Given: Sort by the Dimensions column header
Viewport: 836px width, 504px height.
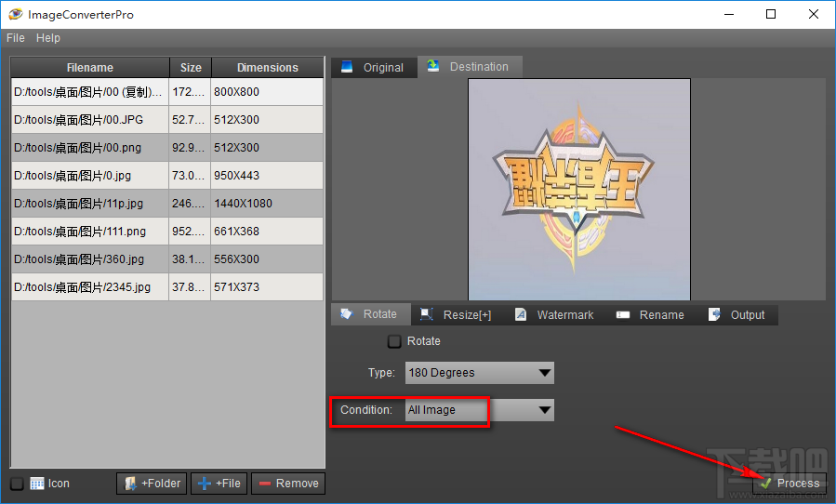Looking at the screenshot, I should click(x=268, y=68).
